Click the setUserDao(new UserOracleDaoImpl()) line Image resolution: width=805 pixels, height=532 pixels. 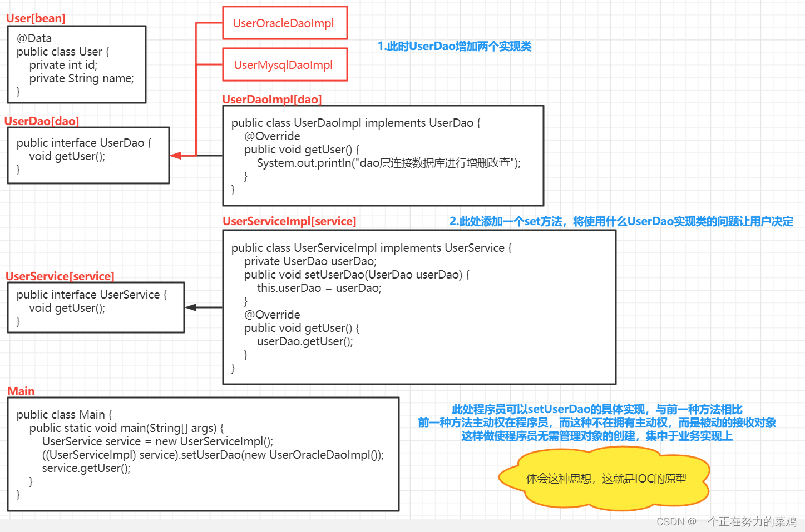click(213, 455)
